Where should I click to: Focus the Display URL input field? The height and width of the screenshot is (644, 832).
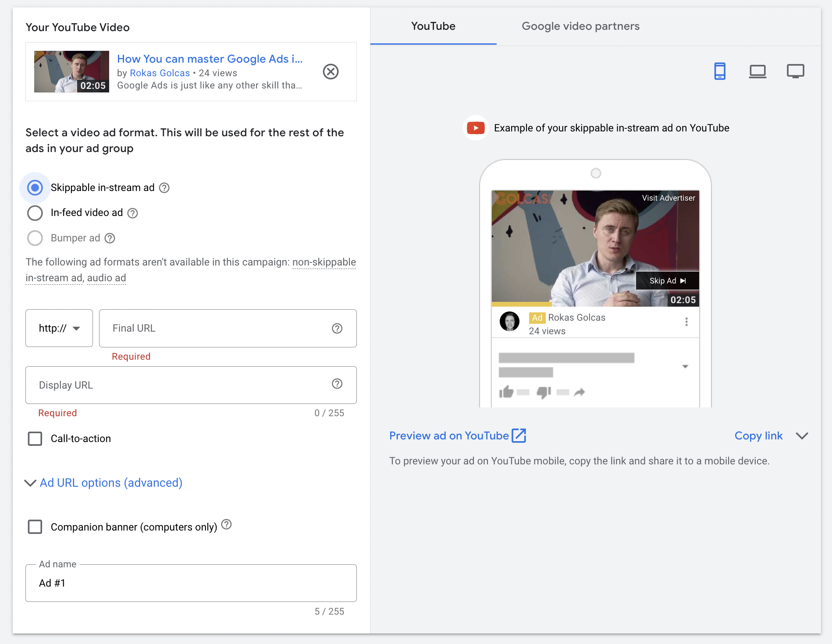(191, 385)
